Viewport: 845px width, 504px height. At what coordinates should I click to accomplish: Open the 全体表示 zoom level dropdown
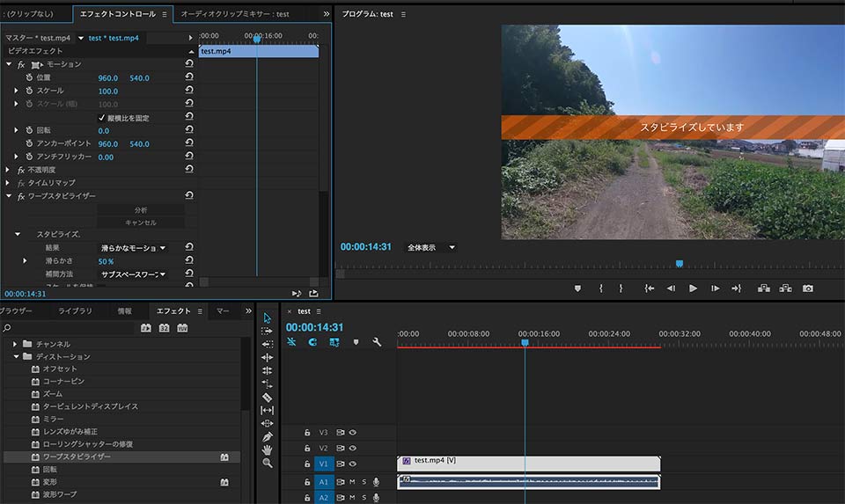pyautogui.click(x=431, y=247)
